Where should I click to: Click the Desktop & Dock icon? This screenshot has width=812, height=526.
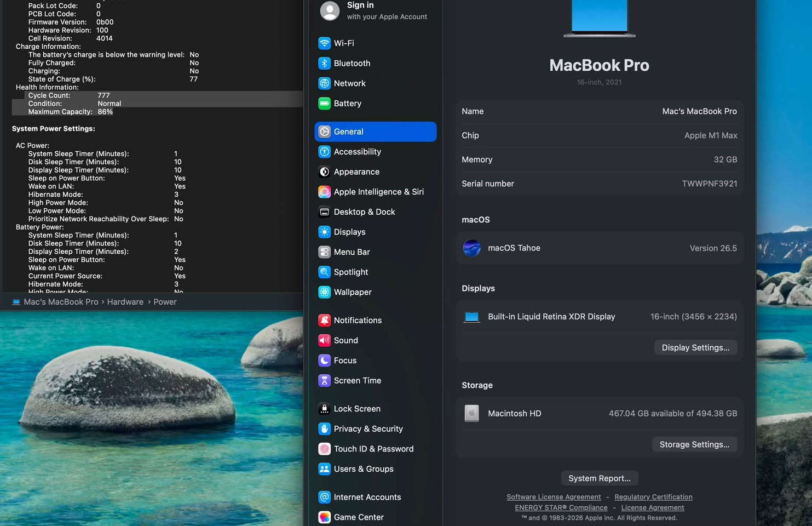[324, 211]
